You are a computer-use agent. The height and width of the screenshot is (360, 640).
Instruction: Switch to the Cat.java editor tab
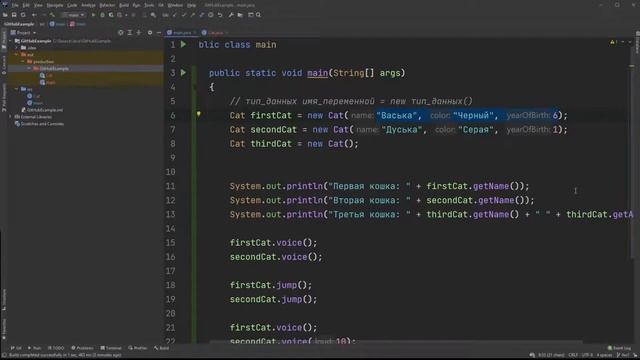pyautogui.click(x=215, y=33)
